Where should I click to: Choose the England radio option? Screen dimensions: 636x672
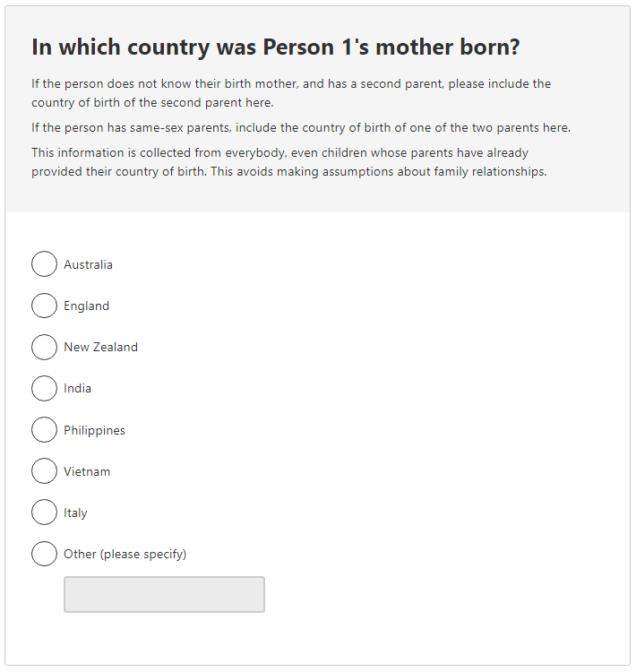(44, 306)
